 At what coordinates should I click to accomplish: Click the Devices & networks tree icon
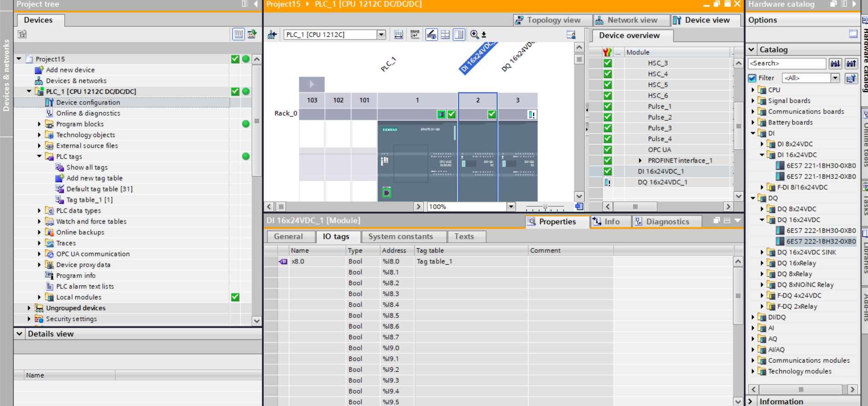pos(39,81)
